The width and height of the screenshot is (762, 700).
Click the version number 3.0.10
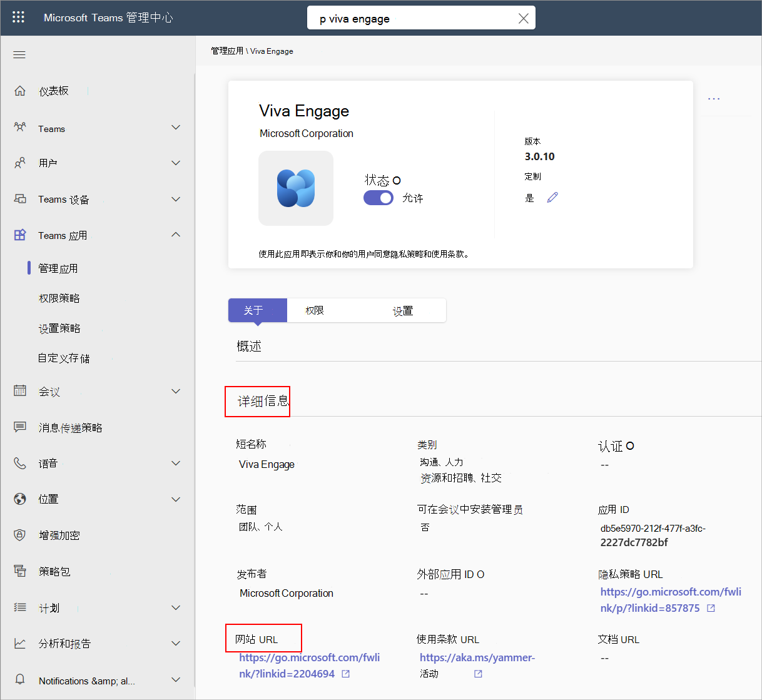(x=539, y=156)
